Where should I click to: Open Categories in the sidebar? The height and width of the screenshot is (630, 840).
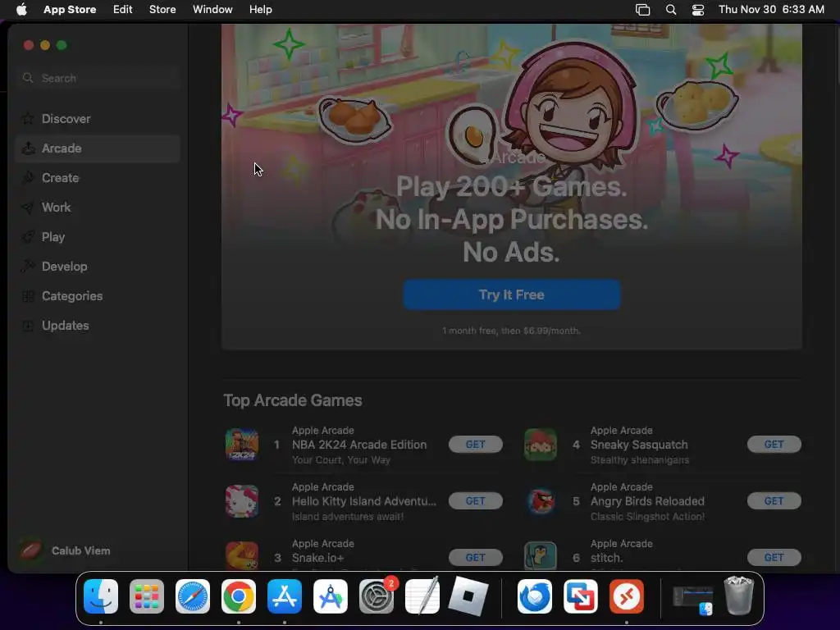98,295
